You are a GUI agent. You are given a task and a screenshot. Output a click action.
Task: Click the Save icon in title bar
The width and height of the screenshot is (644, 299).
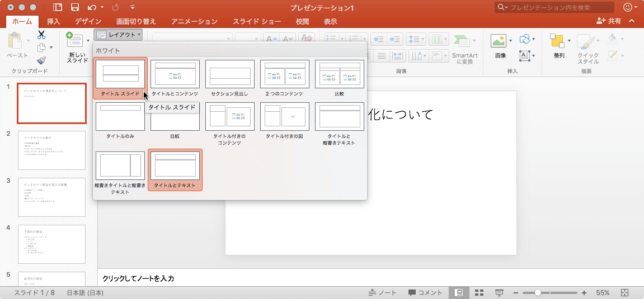(74, 7)
